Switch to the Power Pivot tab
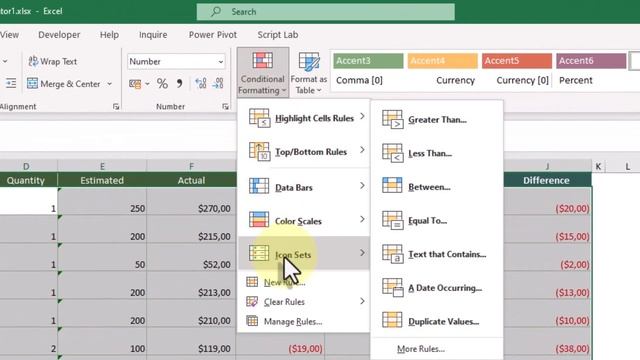The width and height of the screenshot is (640, 360). [213, 35]
